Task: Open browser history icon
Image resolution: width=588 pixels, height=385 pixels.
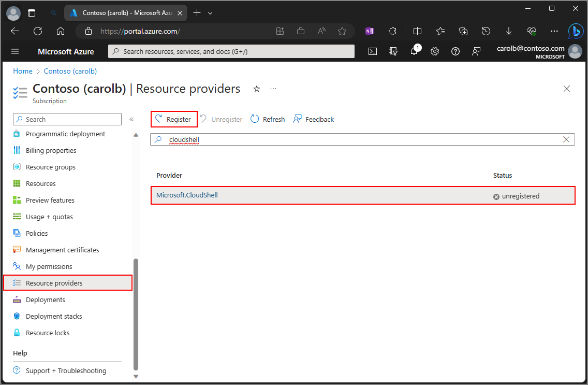Action: click(486, 31)
